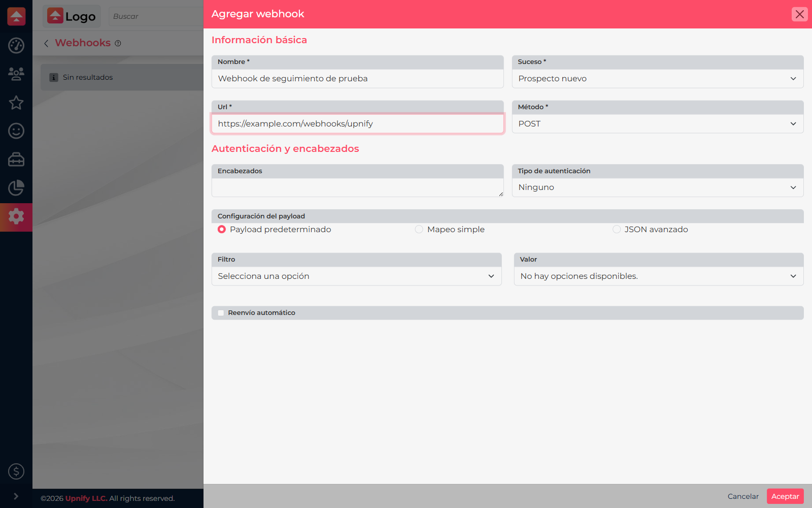Image resolution: width=812 pixels, height=508 pixels.
Task: Click the Webhooks page title
Action: 83,43
